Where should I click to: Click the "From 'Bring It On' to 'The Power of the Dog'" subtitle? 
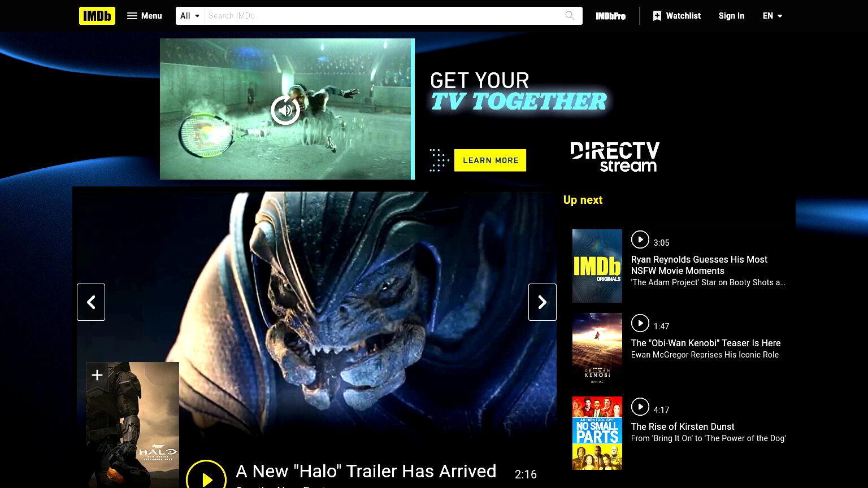coord(708,438)
